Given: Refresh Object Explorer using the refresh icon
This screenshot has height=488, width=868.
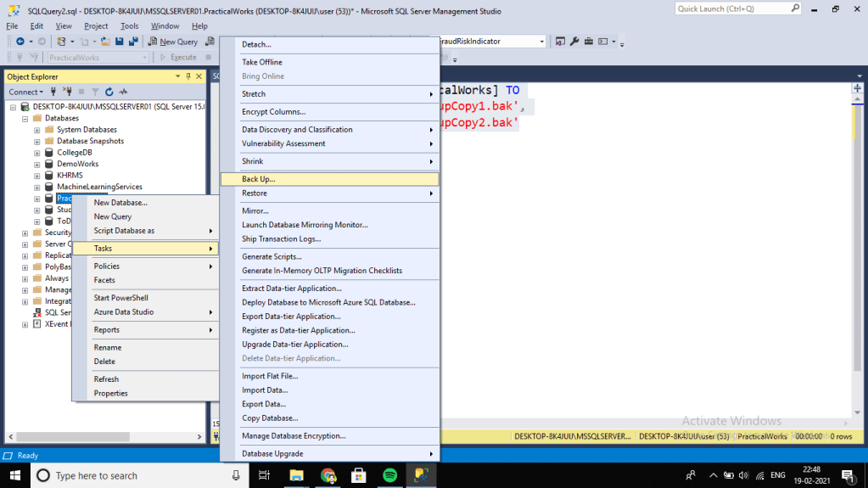Looking at the screenshot, I should tap(109, 92).
